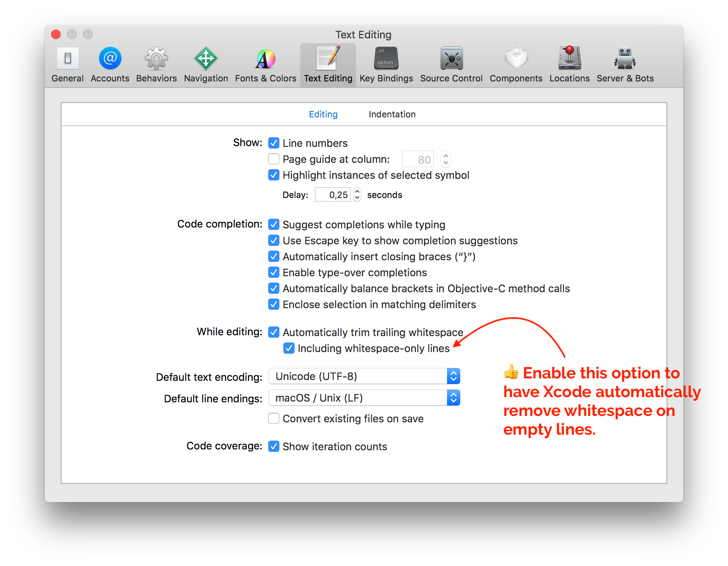Viewport: 728px width, 566px height.
Task: Enable Page guide at column checkbox
Action: pos(274,159)
